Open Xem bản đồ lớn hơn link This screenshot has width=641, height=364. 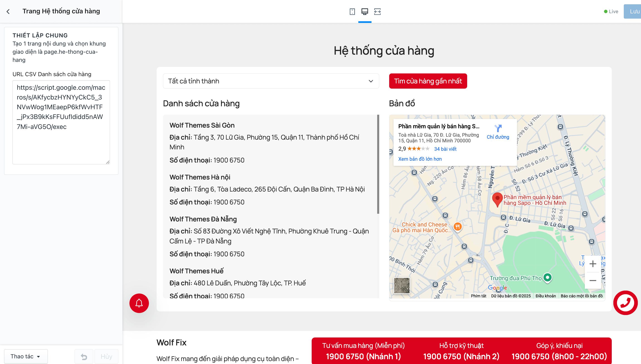click(420, 159)
